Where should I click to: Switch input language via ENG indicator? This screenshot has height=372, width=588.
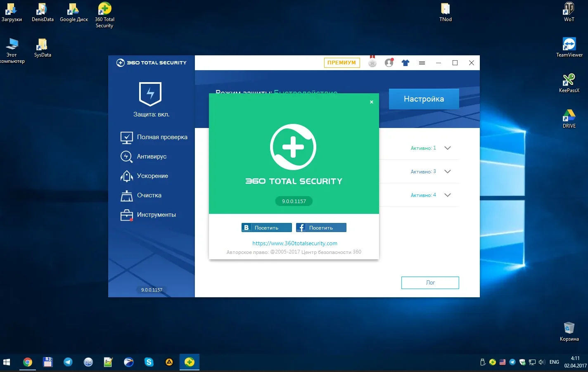point(554,362)
